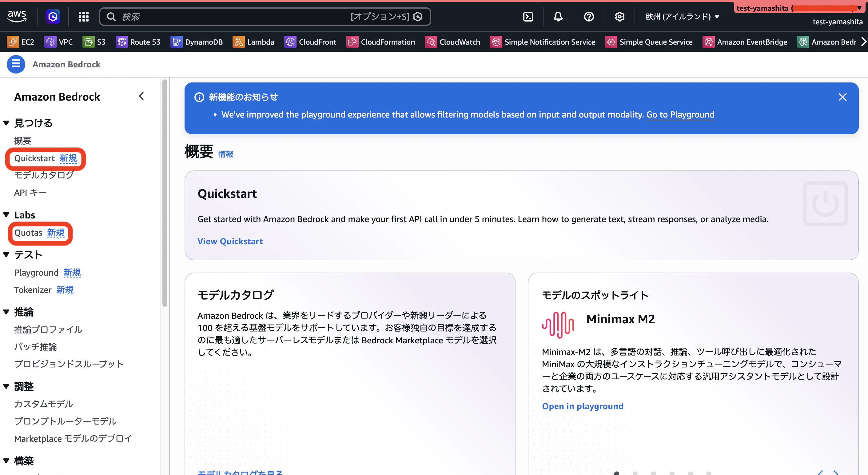Open Marketplace モデルのデプロイ in sidebar
This screenshot has height=475, width=868.
[73, 438]
